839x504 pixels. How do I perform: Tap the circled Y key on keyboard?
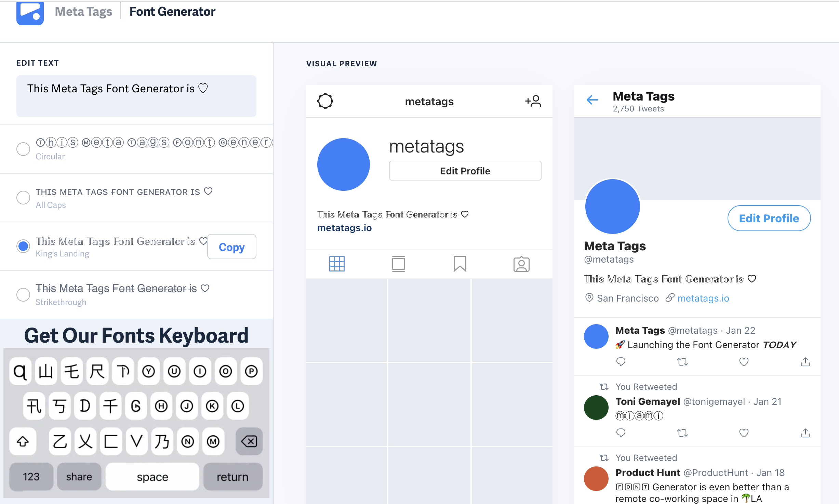(148, 371)
